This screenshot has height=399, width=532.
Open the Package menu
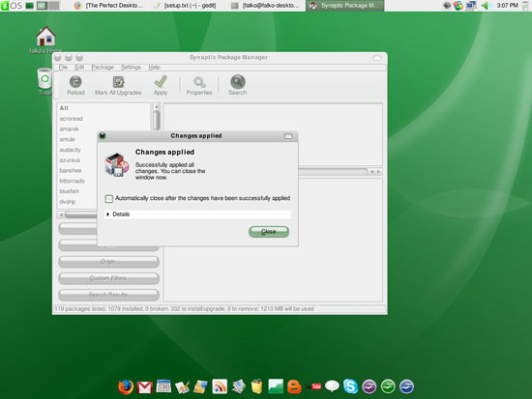(x=103, y=67)
